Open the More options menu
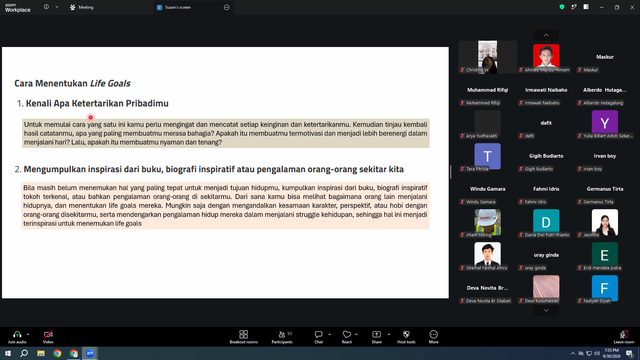This screenshot has height=360, width=640. [433, 337]
